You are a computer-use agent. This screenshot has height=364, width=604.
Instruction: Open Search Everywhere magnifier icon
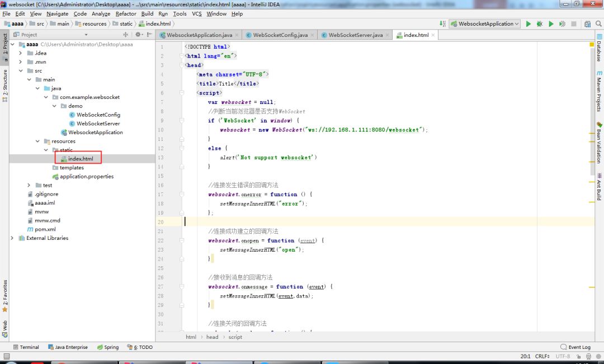(x=598, y=24)
